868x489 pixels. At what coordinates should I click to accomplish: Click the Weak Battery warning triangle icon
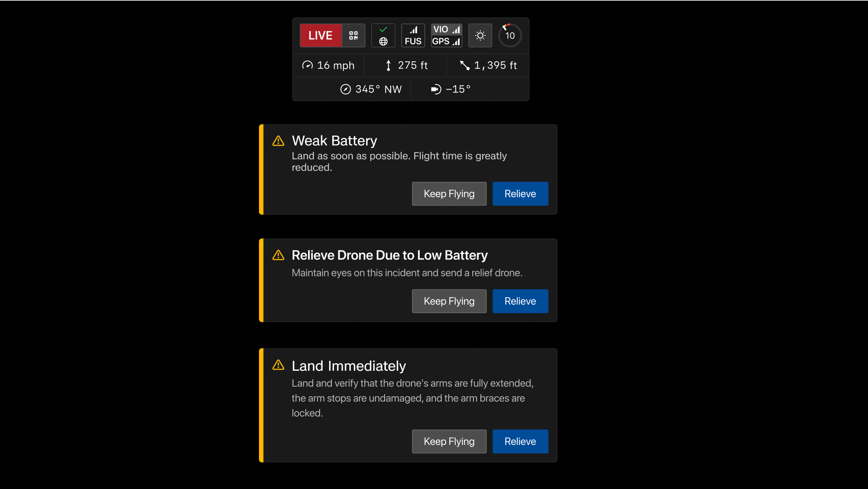278,141
